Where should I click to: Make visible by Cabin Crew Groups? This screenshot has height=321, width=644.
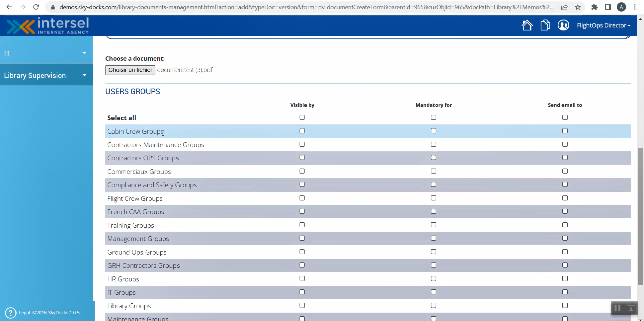coord(302,131)
